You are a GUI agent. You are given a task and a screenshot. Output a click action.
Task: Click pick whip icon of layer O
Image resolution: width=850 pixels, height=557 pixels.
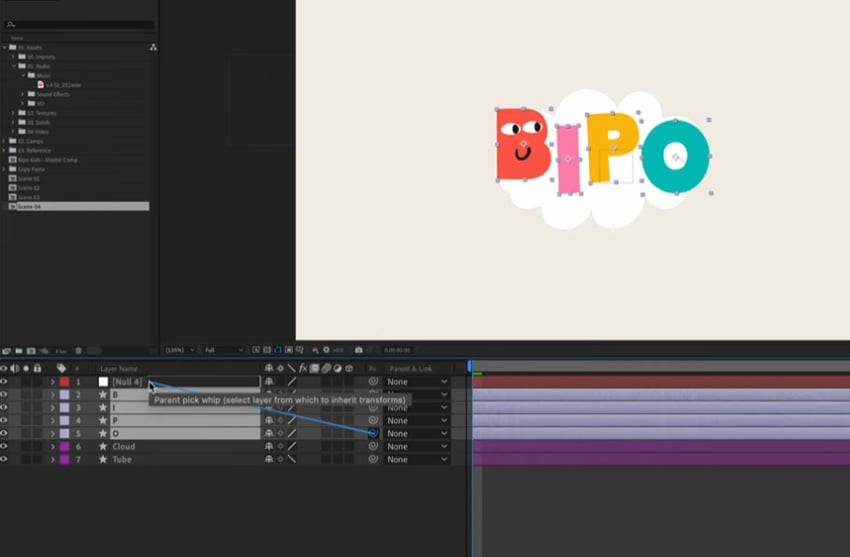point(373,433)
